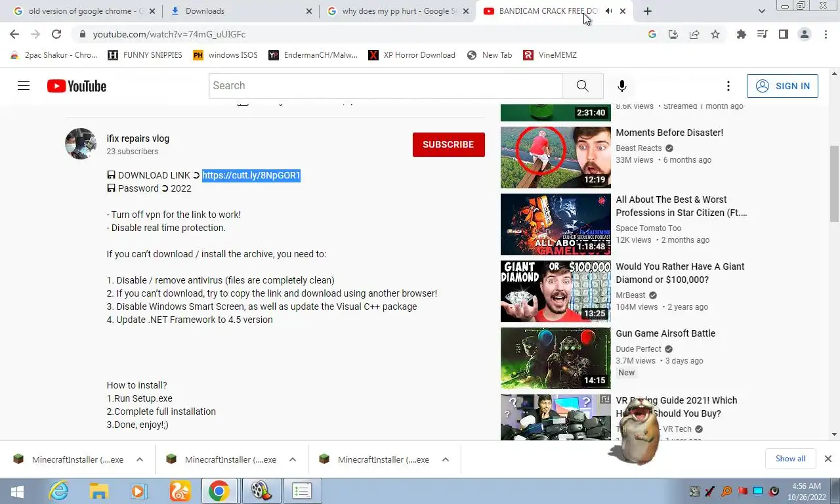Viewport: 840px width, 504px height.
Task: Click the page vertical scrollbar thumb
Action: (x=834, y=184)
